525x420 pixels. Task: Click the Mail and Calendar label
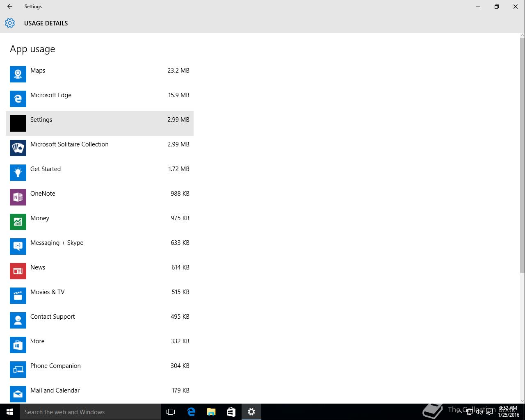tap(55, 390)
